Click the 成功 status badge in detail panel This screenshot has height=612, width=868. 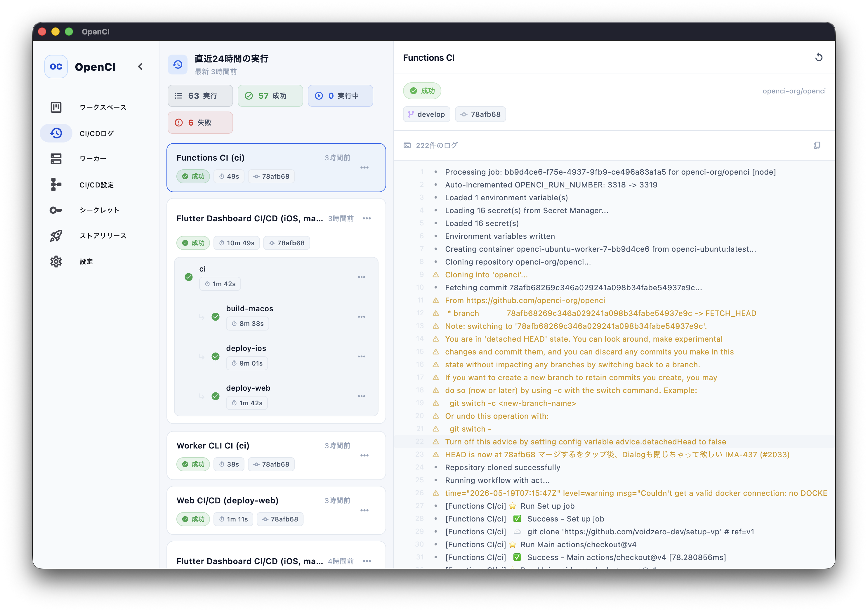click(422, 91)
